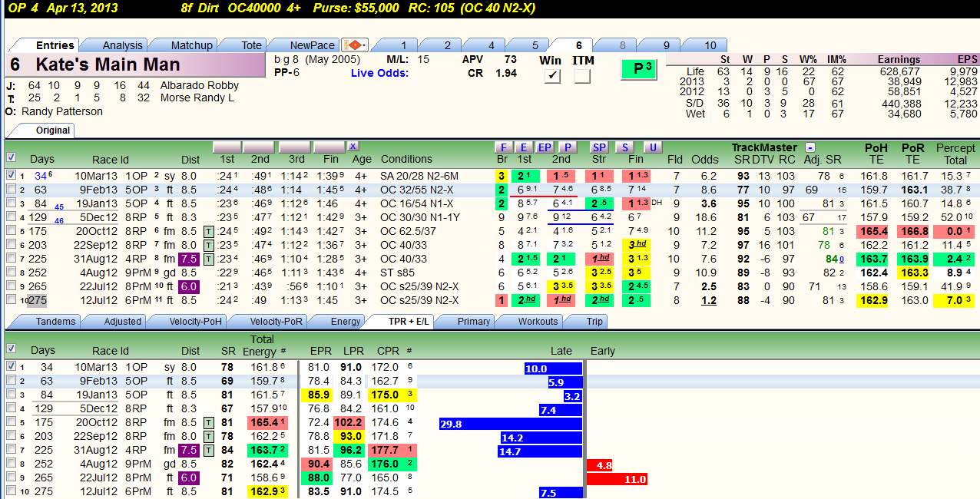Open the Velocity-PoH tab

(x=190, y=322)
